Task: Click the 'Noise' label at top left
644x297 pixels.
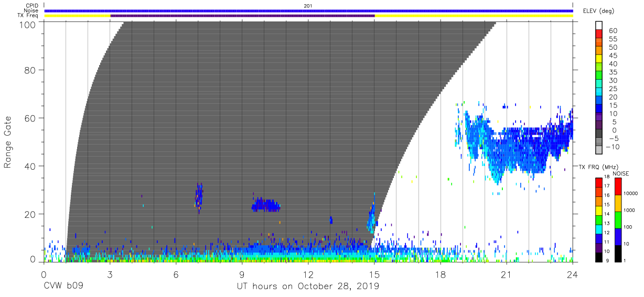Action: coord(32,10)
